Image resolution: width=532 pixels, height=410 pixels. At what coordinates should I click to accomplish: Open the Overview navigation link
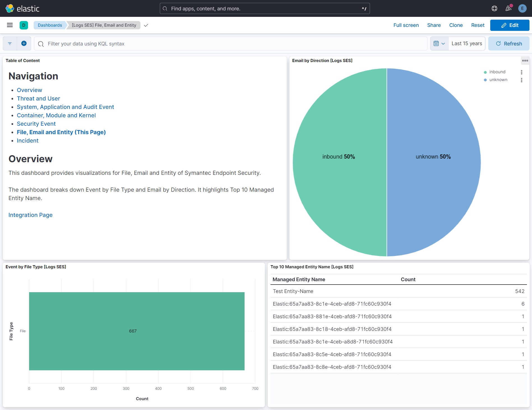(29, 90)
